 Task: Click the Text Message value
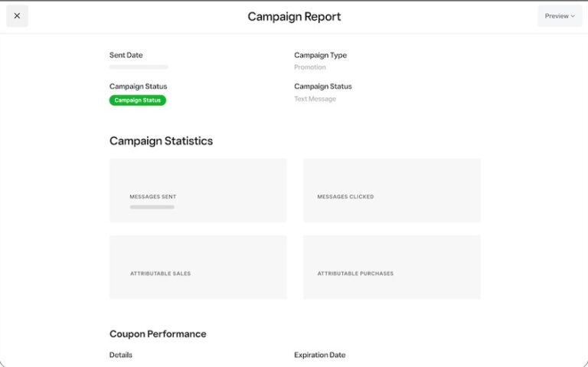pyautogui.click(x=315, y=99)
